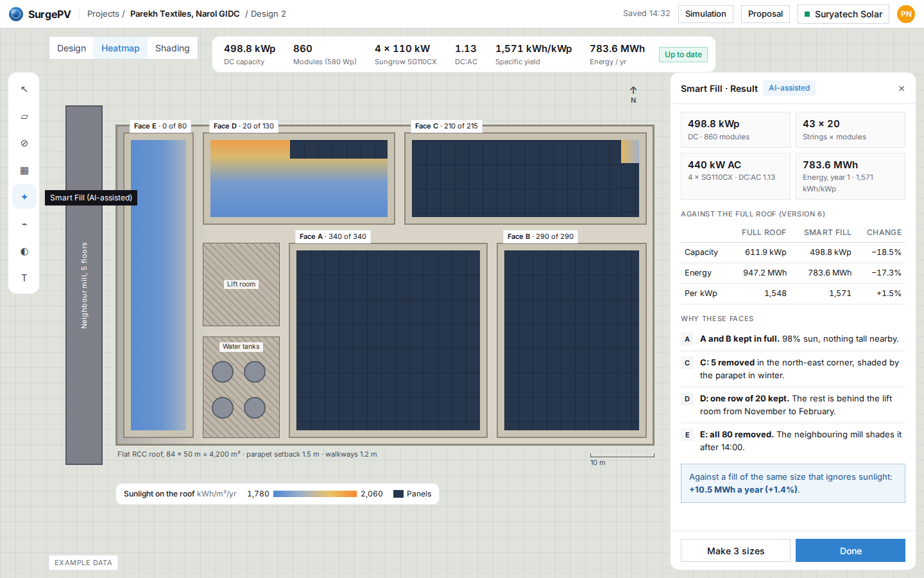Pick the obstruction circle-slash tool

pos(24,143)
